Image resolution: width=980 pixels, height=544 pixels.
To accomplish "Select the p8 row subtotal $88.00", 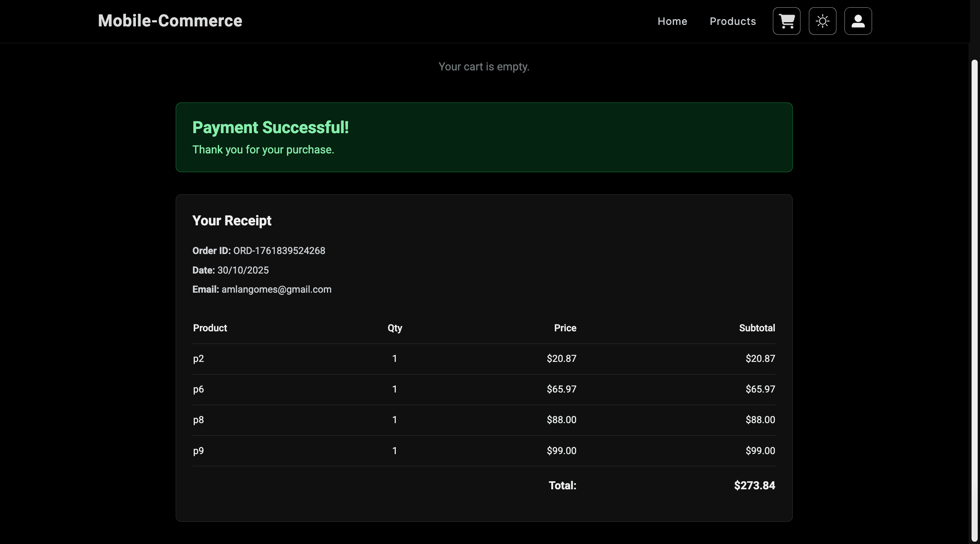I will (760, 420).
